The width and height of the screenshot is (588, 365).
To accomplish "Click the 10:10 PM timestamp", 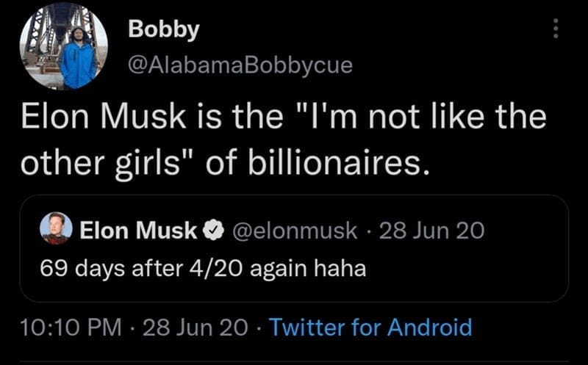I will (72, 327).
